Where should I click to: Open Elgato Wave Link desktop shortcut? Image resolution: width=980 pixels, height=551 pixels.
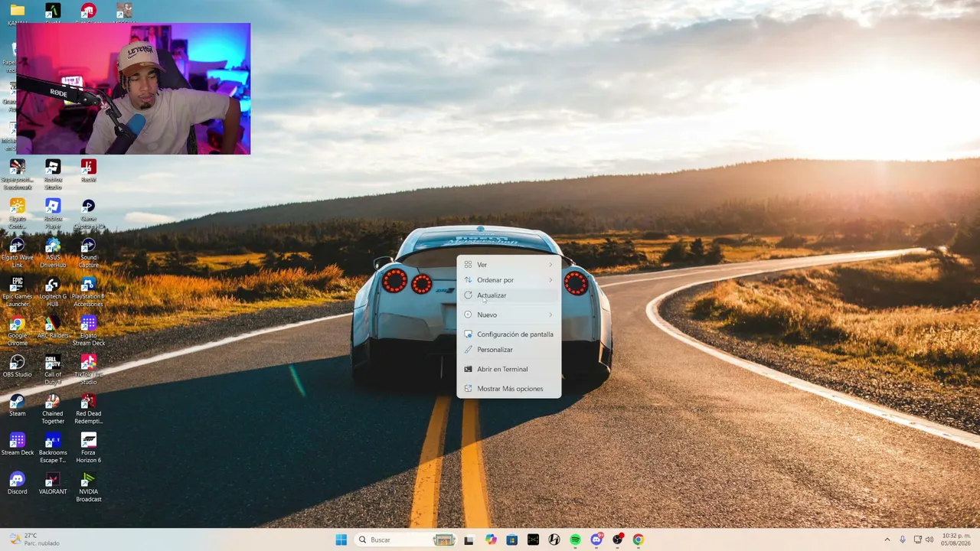pos(17,253)
